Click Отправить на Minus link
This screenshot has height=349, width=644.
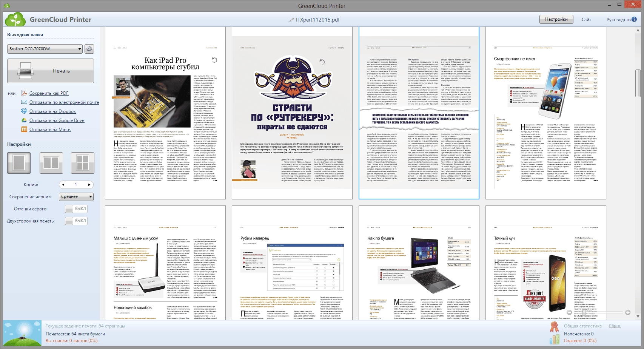coord(50,130)
